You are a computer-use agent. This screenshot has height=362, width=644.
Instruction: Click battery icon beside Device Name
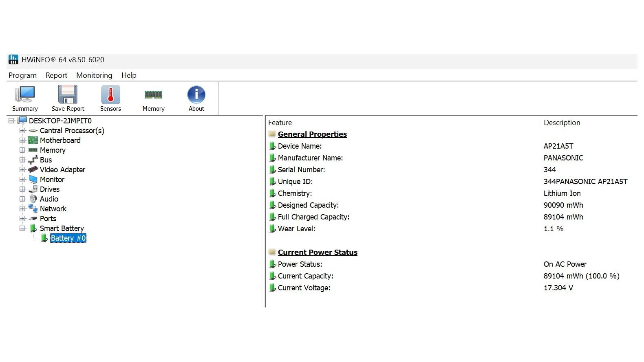pyautogui.click(x=273, y=146)
